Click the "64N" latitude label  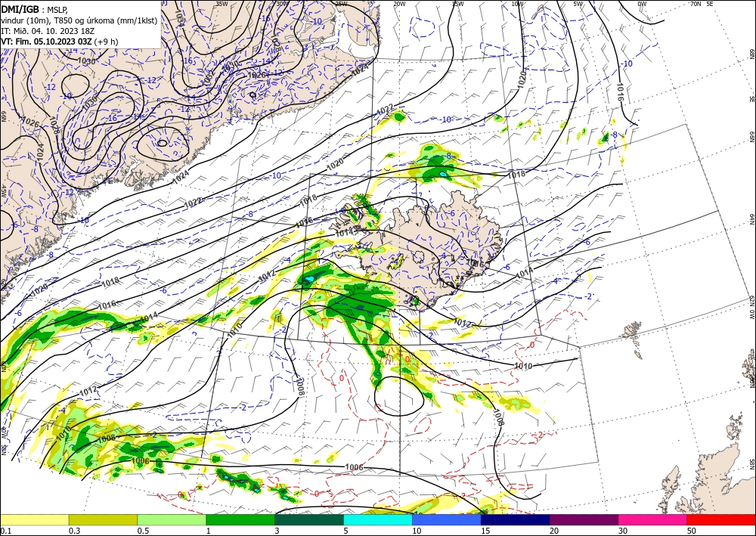(752, 219)
